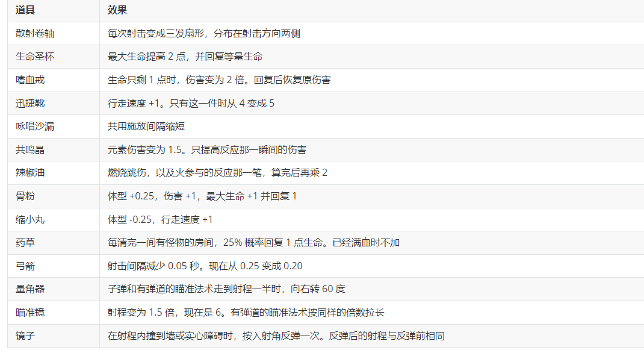Click the 缩小丸 item name

(x=30, y=219)
